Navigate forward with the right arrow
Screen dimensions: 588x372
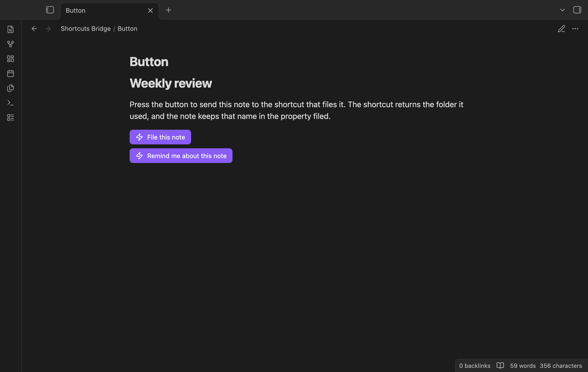coord(48,29)
